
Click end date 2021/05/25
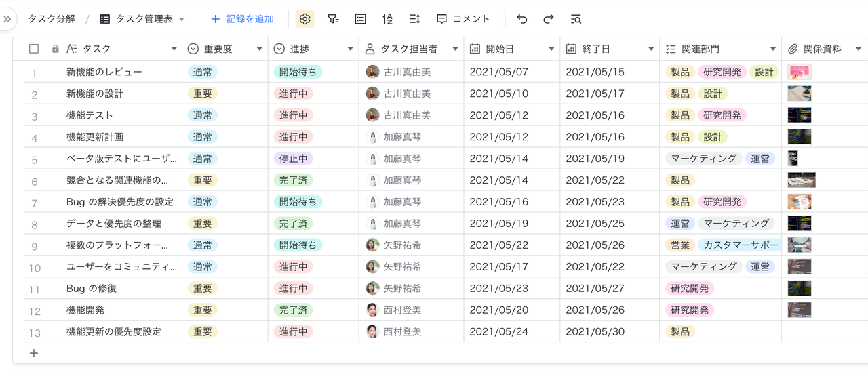click(x=595, y=224)
